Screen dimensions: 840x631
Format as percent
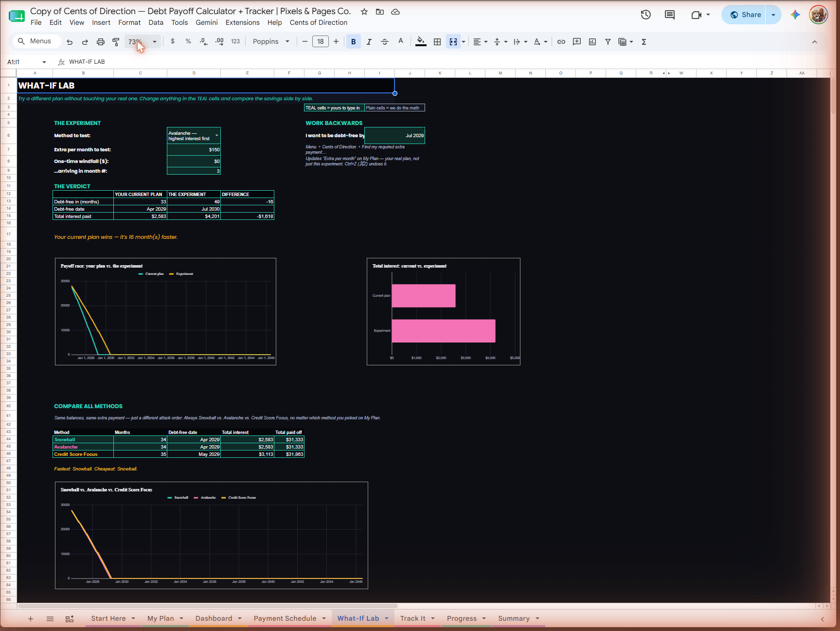click(188, 41)
